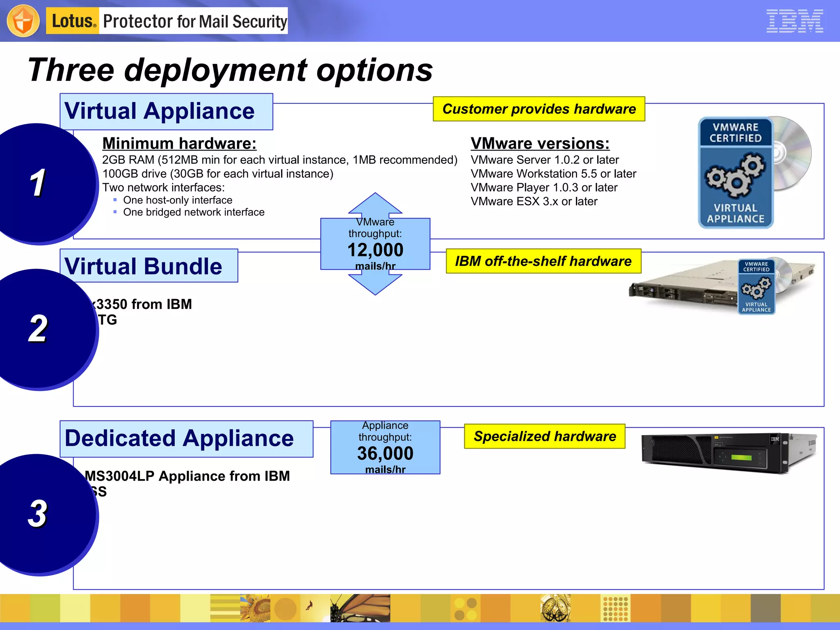Click the dotted grid tile in footer
The image size is (840, 630).
click(x=615, y=608)
